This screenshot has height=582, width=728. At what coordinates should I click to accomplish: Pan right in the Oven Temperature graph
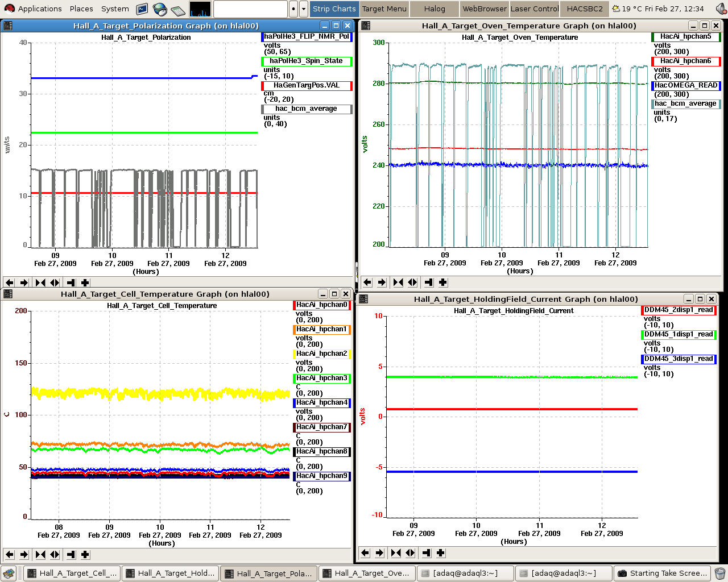[382, 282]
